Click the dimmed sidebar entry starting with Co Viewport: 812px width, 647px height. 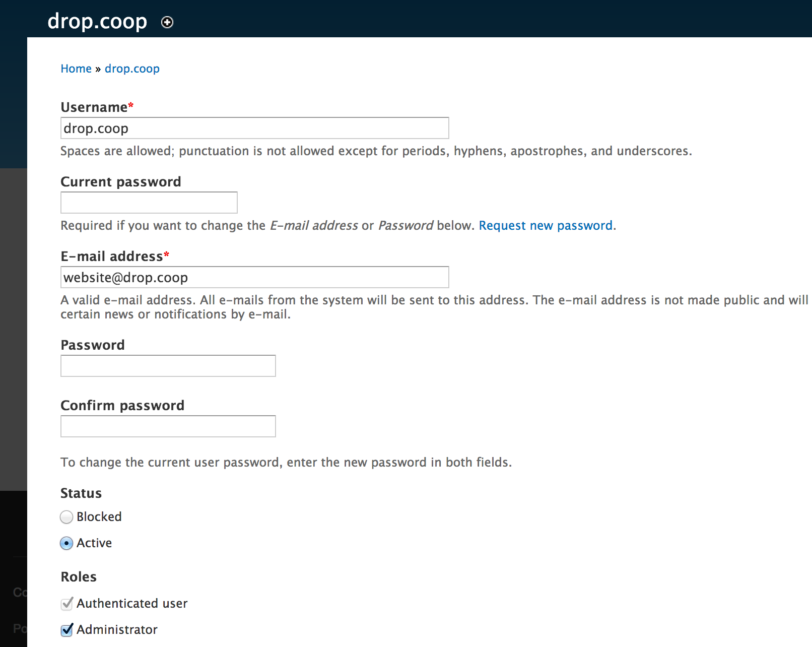coord(19,593)
